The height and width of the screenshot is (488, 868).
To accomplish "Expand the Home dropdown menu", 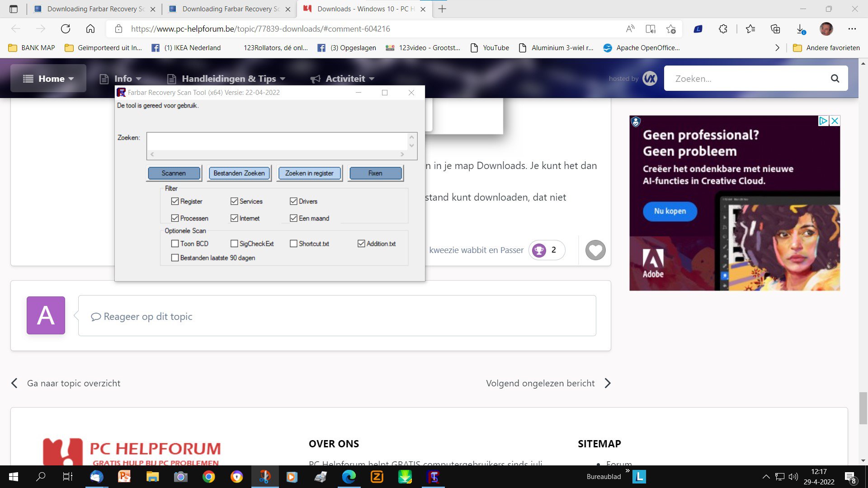I will (x=48, y=79).
